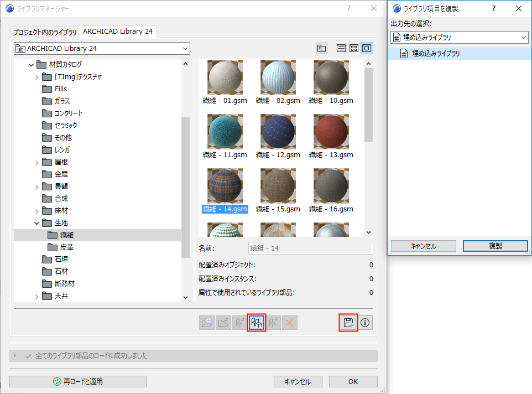Click the export object icon left of duplicate
Image resolution: width=532 pixels, height=394 pixels.
[240, 323]
